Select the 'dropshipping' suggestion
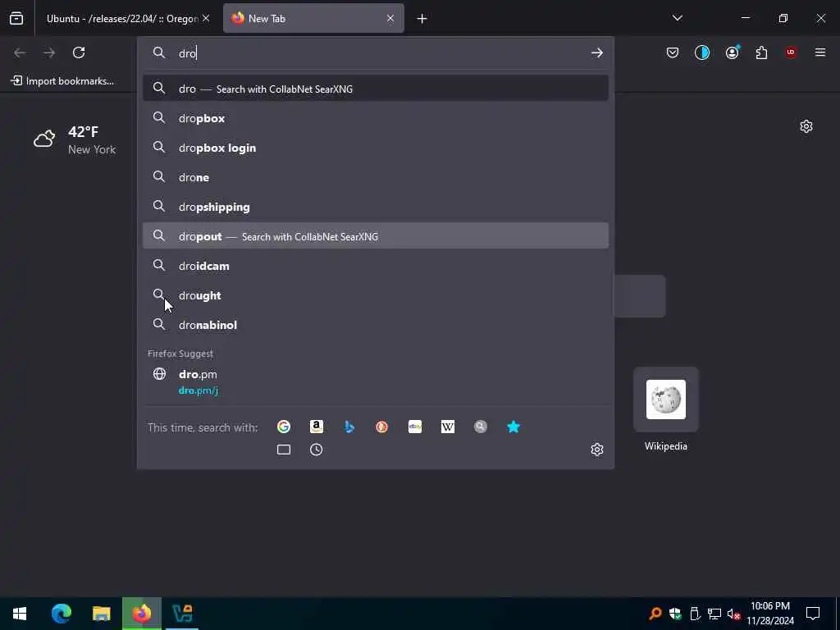Viewport: 840px width, 630px height. coord(376,207)
